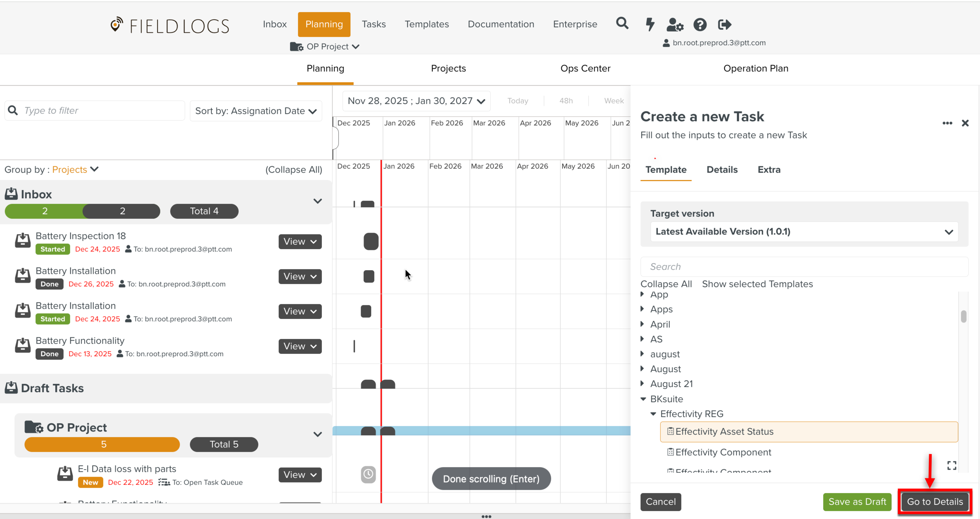Open user settings gear icon

tap(675, 25)
